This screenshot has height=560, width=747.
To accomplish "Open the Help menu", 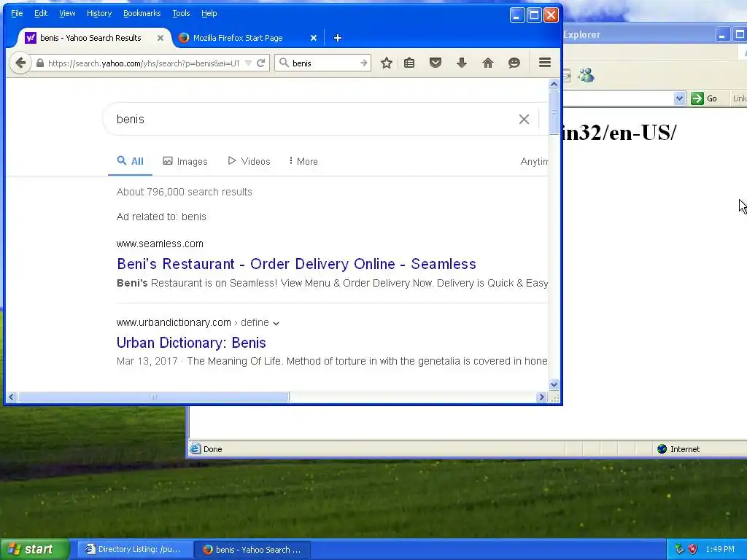I will (x=209, y=13).
